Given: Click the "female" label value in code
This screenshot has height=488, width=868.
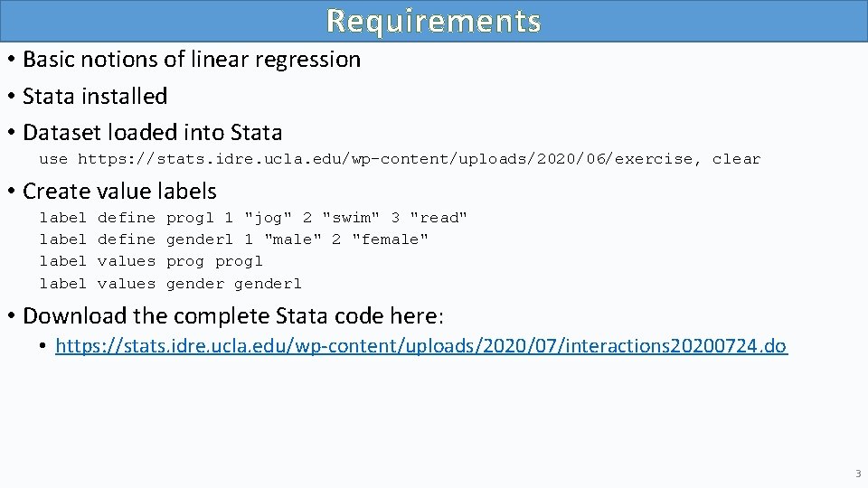Looking at the screenshot, I should point(390,239).
